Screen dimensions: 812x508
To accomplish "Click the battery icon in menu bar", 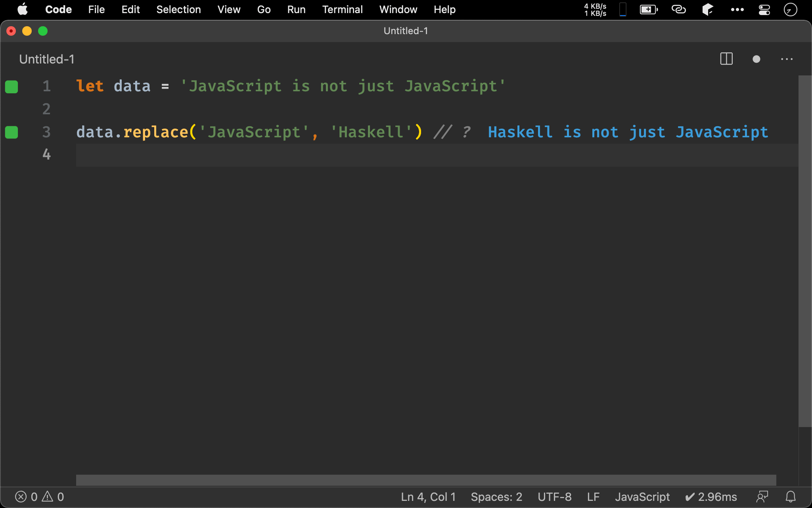I will (649, 10).
